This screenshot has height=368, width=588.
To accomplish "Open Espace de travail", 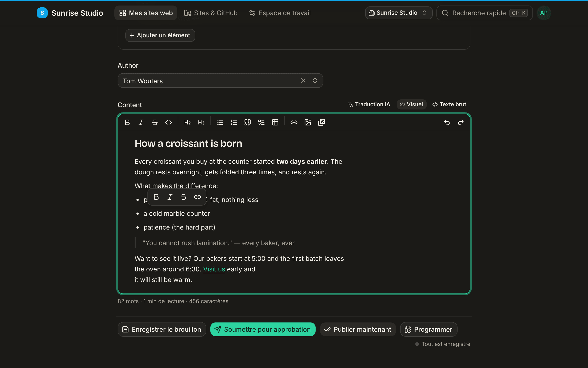I will click(x=280, y=13).
